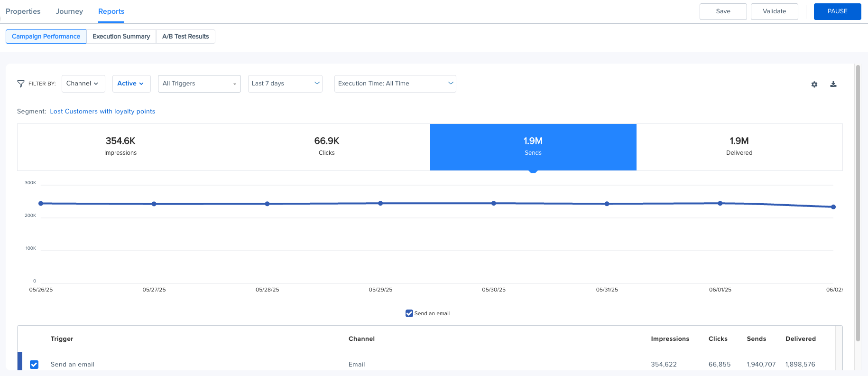Click the 05/26/25 data point on chart

41,203
